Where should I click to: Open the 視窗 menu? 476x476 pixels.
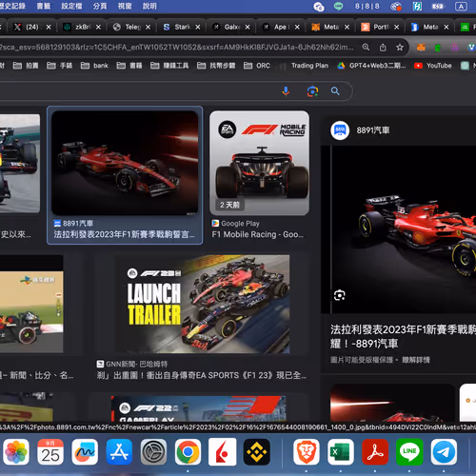point(125,6)
